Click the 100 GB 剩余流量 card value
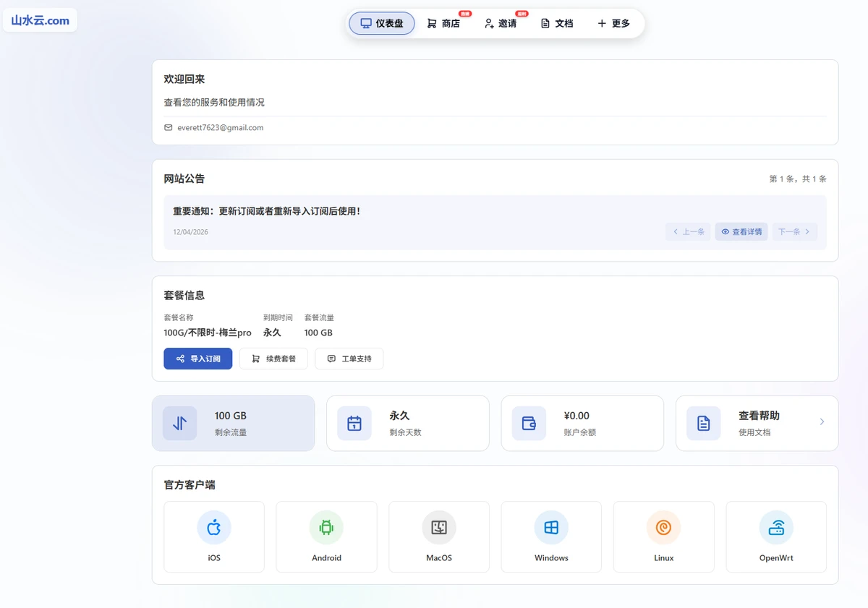868x608 pixels. pyautogui.click(x=231, y=416)
